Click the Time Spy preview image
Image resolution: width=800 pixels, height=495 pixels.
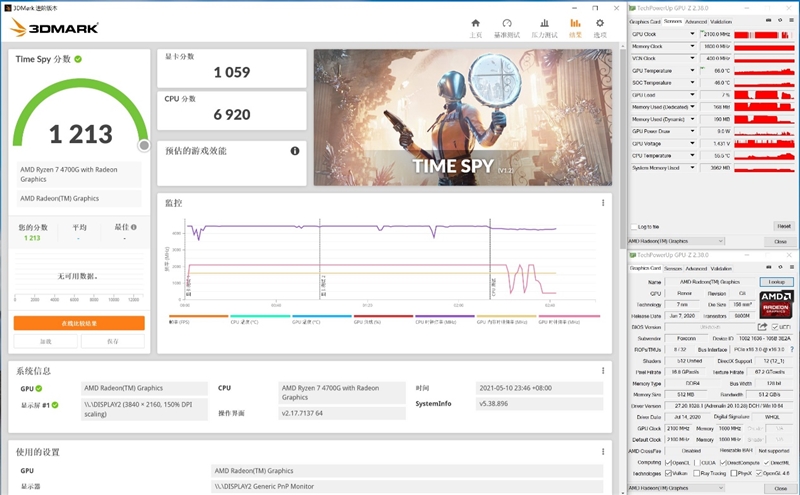462,118
